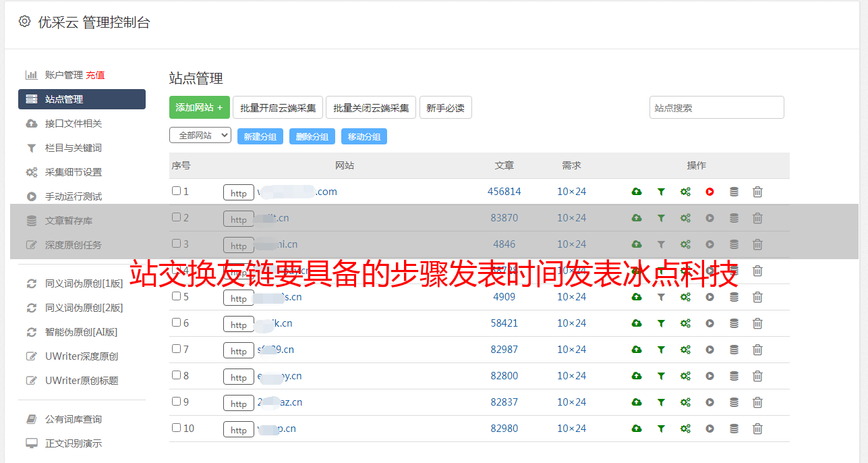This screenshot has width=868, height=463.
Task: Click the 新建分组 button
Action: 260,136
